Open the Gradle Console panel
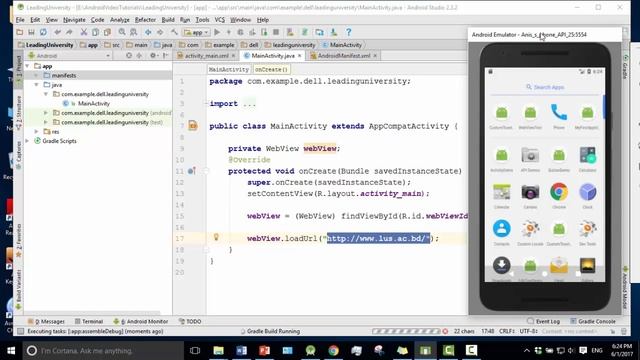Screen dimensions: 640x360 pyautogui.click(x=593, y=322)
